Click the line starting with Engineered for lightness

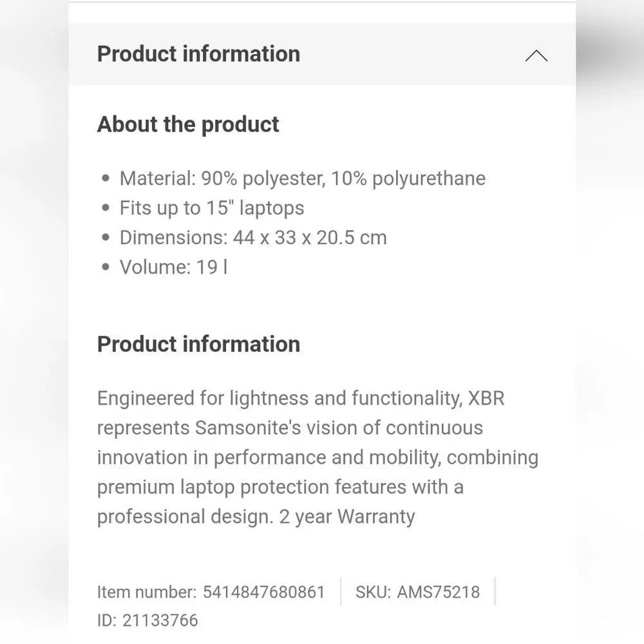pos(301,398)
